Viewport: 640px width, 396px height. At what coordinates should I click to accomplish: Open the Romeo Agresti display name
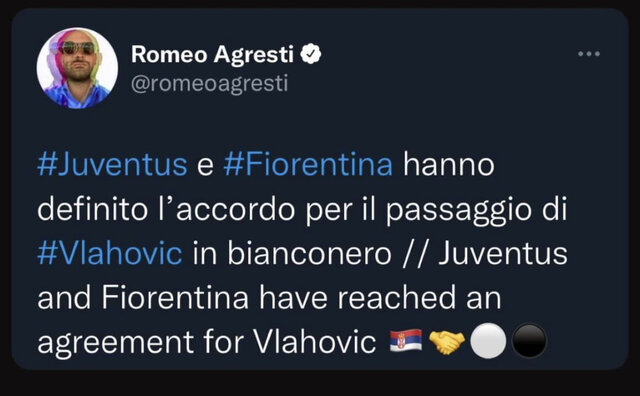212,54
